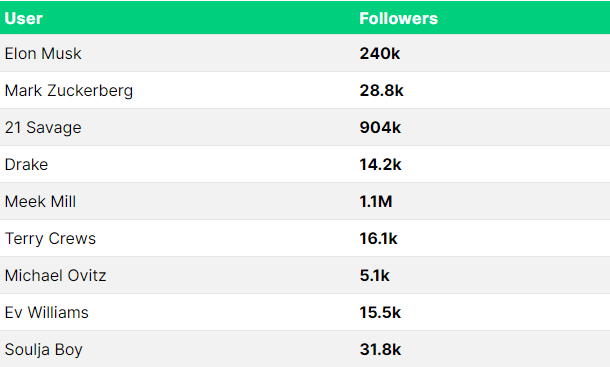Click the 904k followers value
The image size is (610, 367).
click(380, 127)
